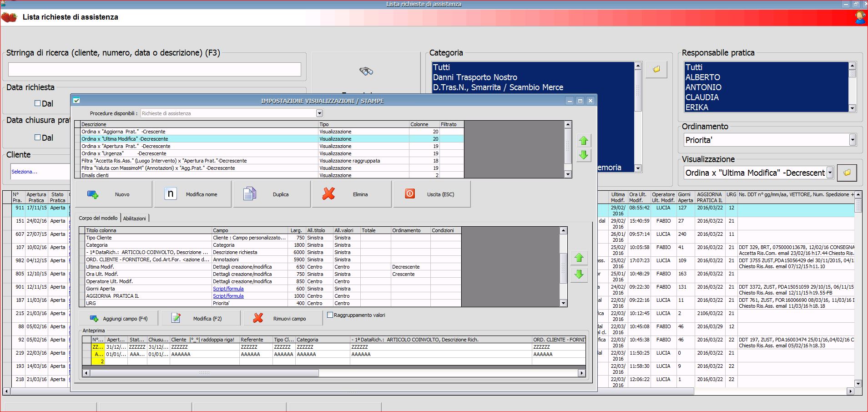Open the Visualizzazione dropdown list
Viewport: 868px width, 412px height.
click(x=830, y=173)
